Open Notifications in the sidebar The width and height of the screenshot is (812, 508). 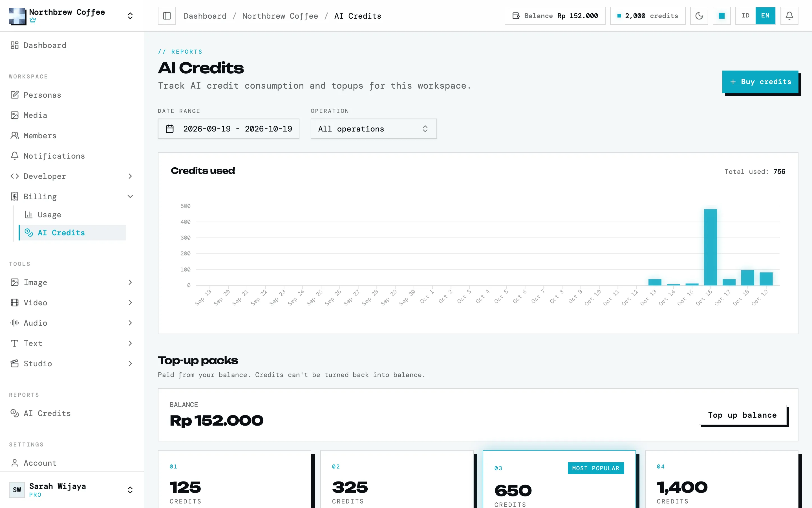pyautogui.click(x=72, y=156)
